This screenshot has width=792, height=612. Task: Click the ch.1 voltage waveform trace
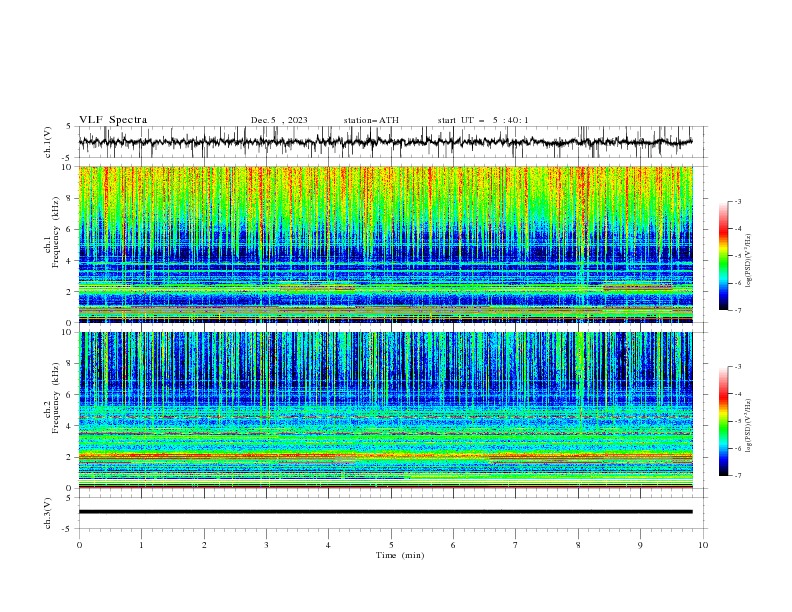coord(385,142)
